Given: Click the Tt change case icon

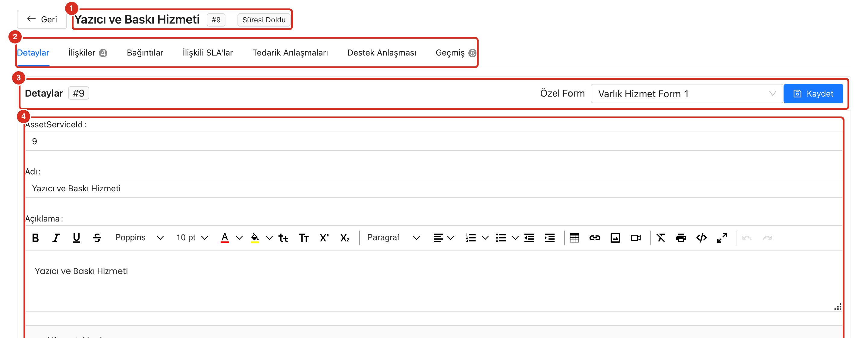Looking at the screenshot, I should pyautogui.click(x=283, y=238).
